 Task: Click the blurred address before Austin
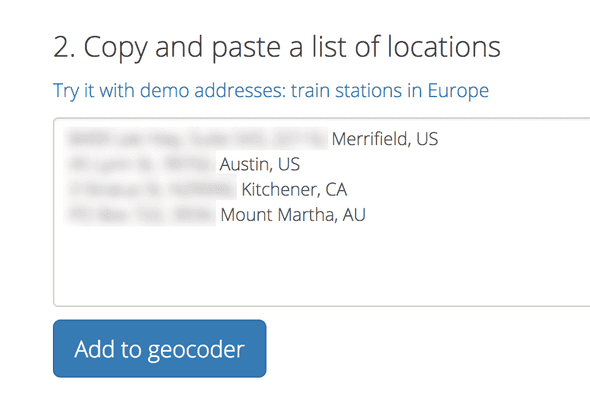point(140,164)
